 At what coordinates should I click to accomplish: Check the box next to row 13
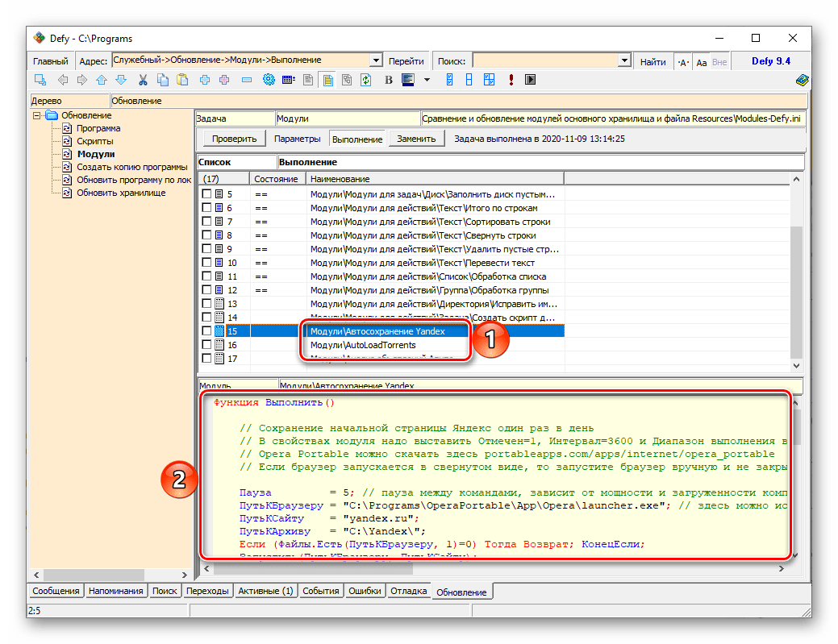[x=207, y=304]
